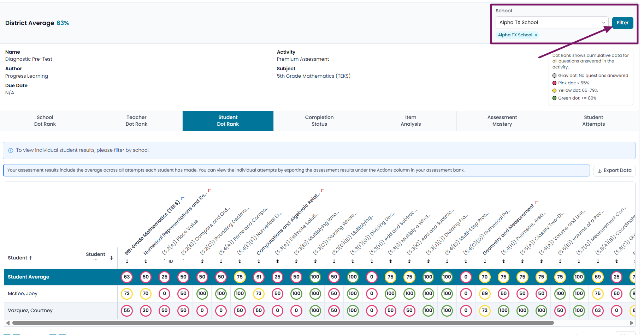Sort by Student name column arrow
This screenshot has width=644, height=335.
coord(31,258)
